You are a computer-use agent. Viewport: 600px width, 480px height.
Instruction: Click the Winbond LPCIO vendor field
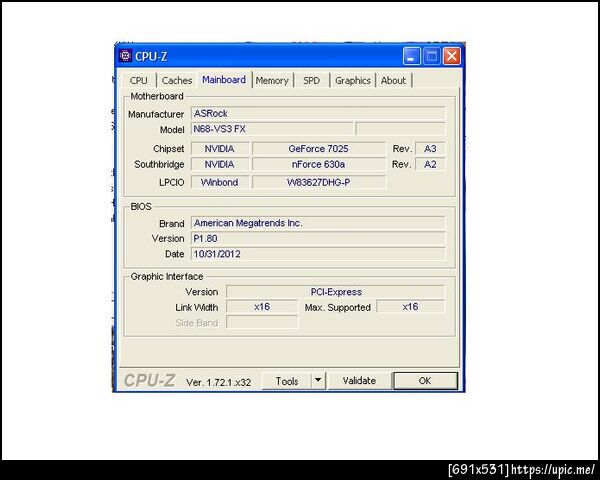coord(220,182)
